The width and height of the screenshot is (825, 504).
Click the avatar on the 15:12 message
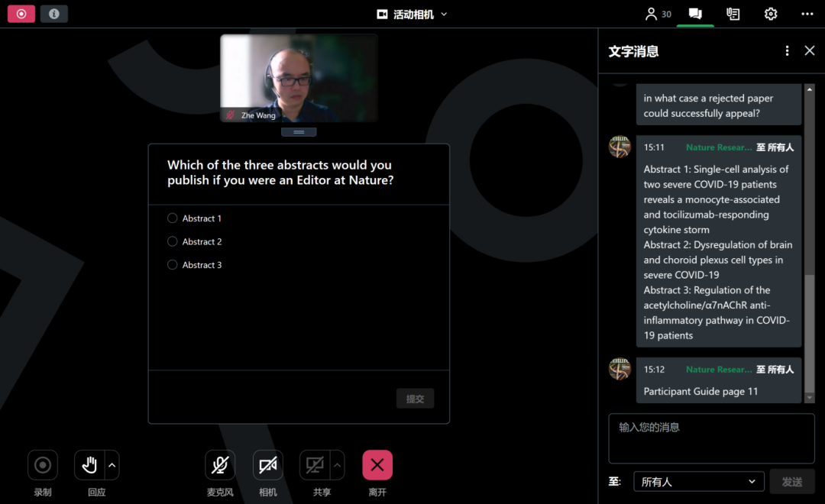click(620, 369)
